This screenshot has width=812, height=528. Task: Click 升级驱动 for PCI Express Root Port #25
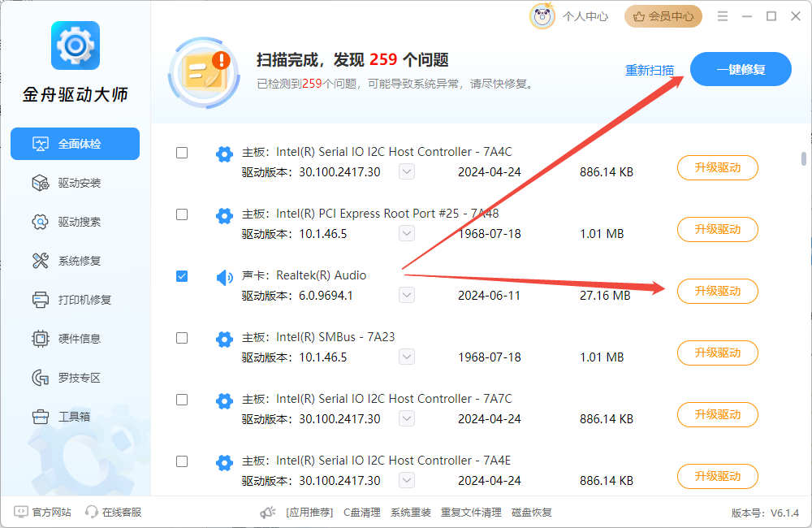[x=718, y=230]
